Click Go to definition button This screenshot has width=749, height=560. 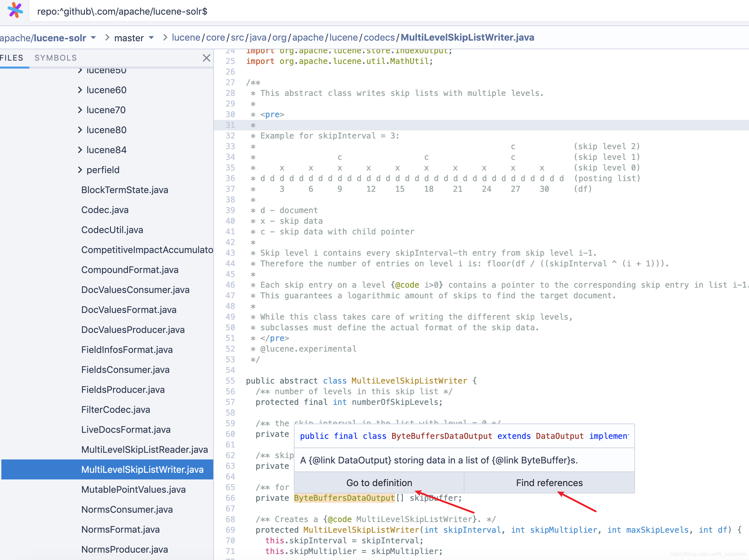[x=379, y=483]
